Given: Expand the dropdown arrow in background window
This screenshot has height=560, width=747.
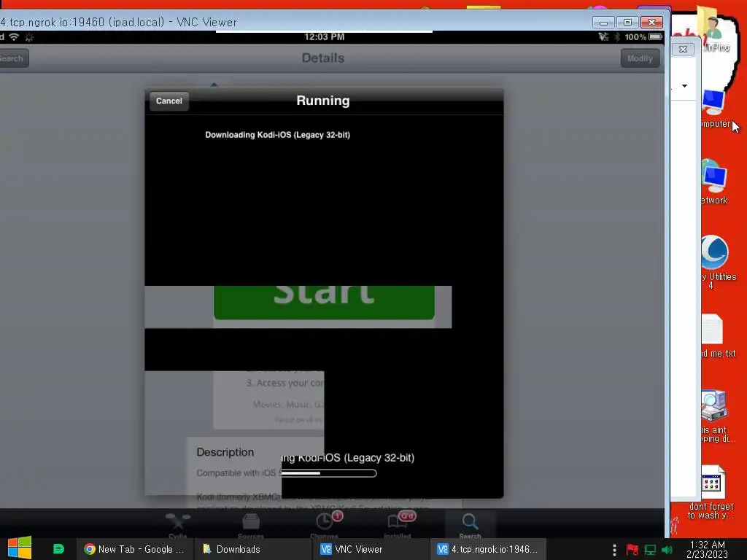Looking at the screenshot, I should pyautogui.click(x=684, y=86).
